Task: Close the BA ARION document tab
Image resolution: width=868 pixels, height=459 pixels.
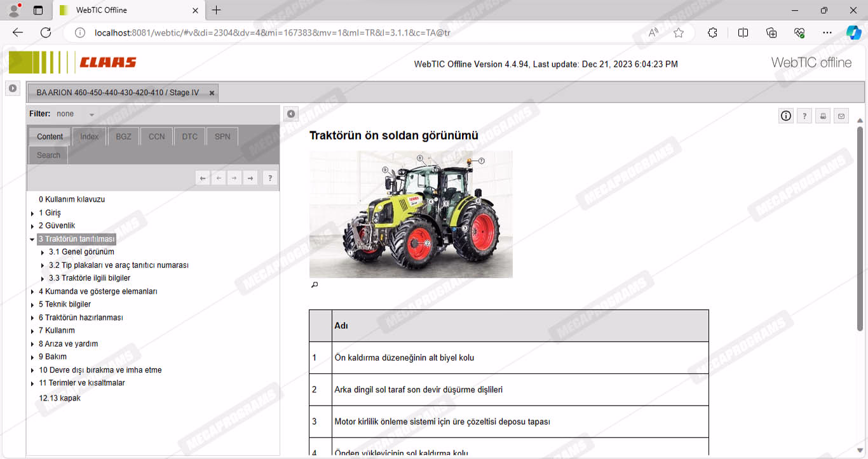Action: [x=212, y=93]
